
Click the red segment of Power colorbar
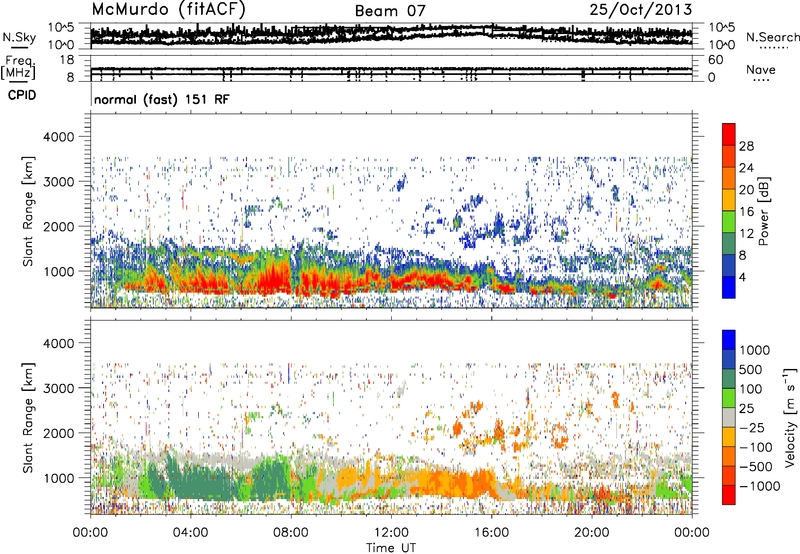pos(729,134)
